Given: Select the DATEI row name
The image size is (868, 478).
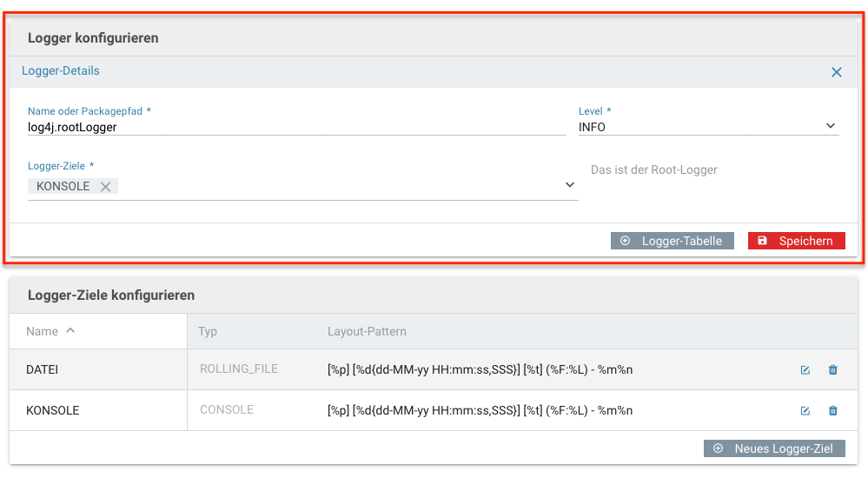Looking at the screenshot, I should (x=42, y=369).
